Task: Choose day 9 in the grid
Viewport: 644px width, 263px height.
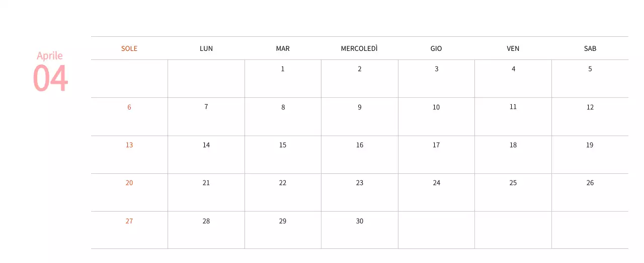Action: 359,107
